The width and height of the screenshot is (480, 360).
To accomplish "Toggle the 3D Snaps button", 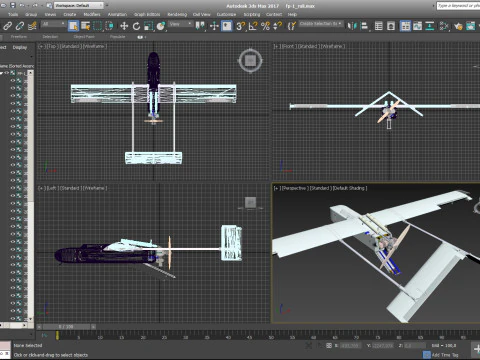I will [240, 26].
